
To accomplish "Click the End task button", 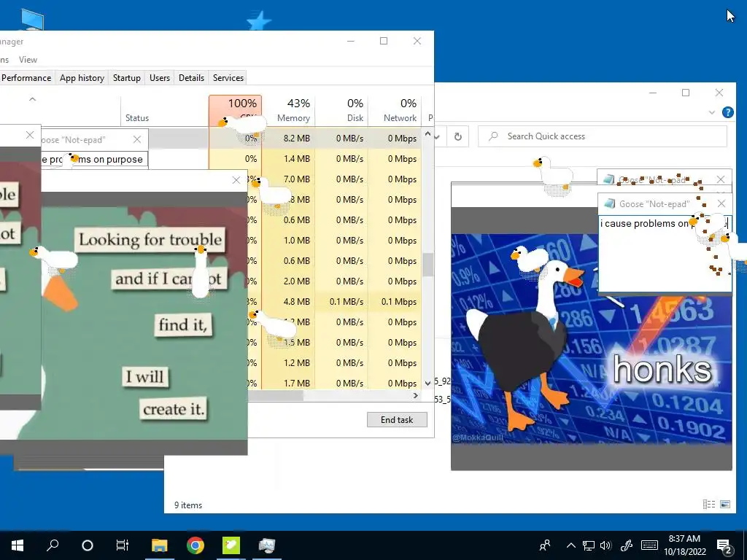I will [397, 419].
